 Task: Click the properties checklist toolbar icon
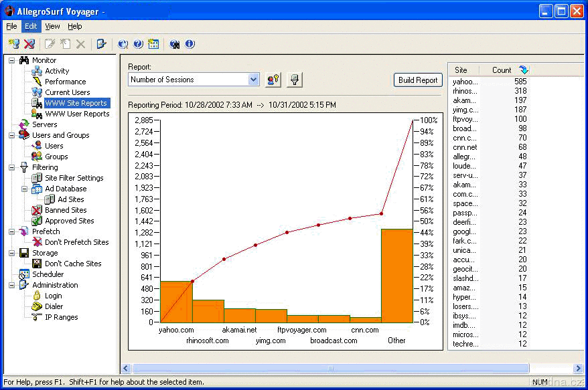101,44
